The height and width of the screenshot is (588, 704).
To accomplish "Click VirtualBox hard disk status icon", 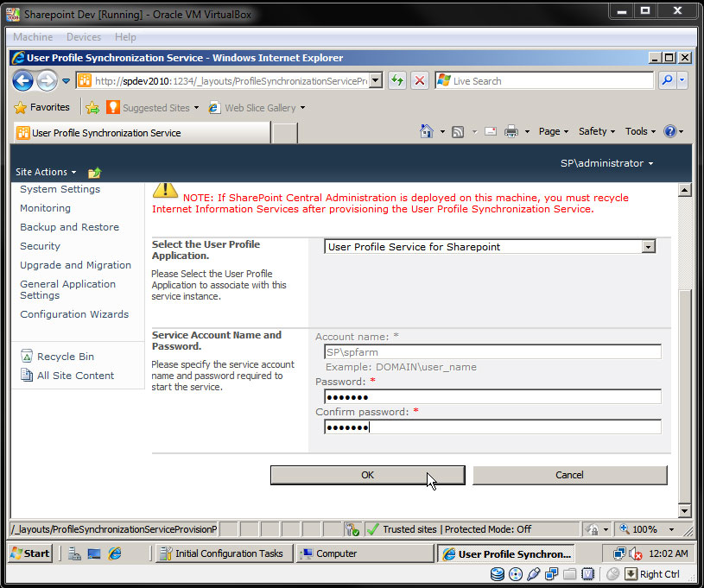I will 497,574.
